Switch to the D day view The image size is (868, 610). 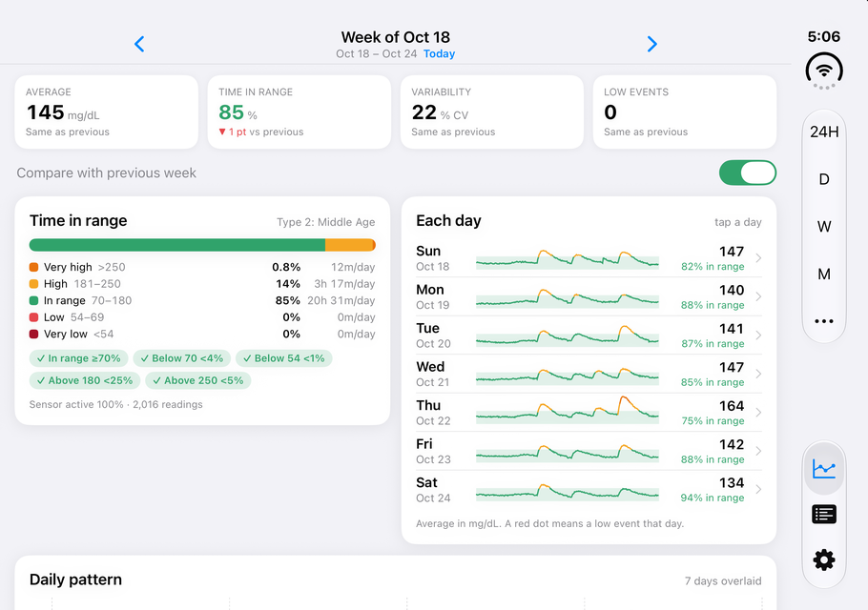pos(824,179)
